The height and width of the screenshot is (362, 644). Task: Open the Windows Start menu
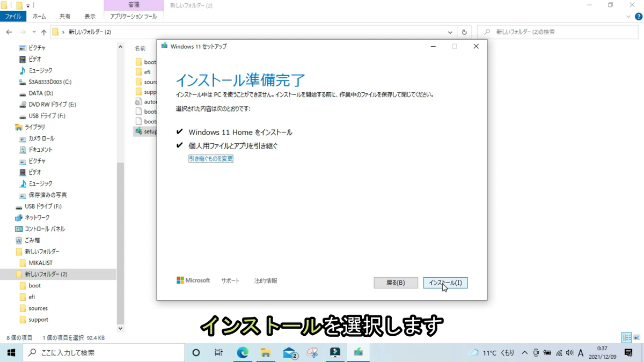[x=11, y=352]
